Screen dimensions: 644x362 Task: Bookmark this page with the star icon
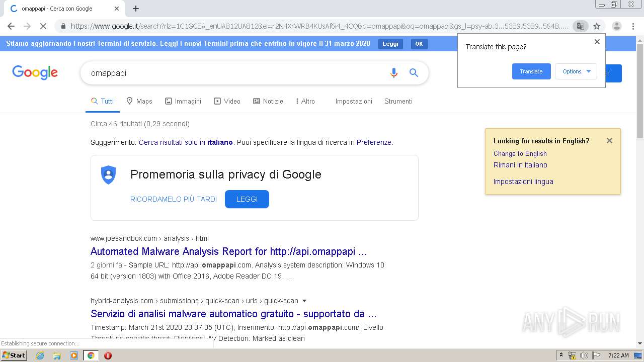coord(597,26)
